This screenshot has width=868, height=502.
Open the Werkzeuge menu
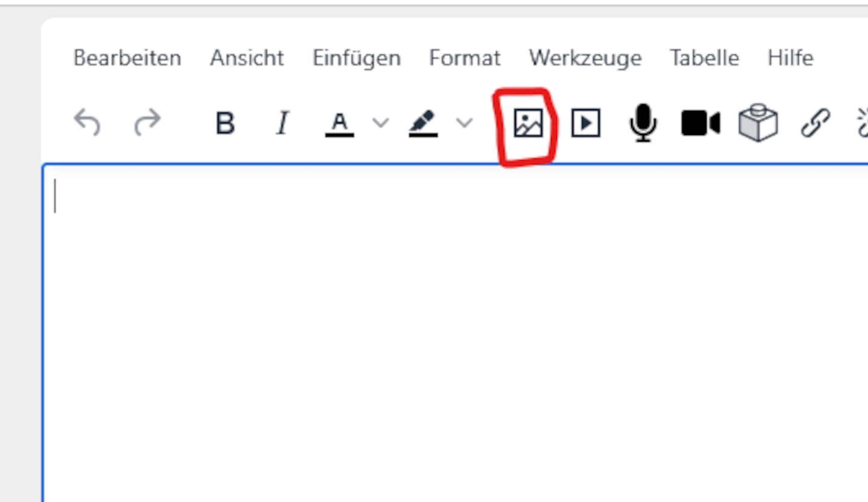coord(585,58)
